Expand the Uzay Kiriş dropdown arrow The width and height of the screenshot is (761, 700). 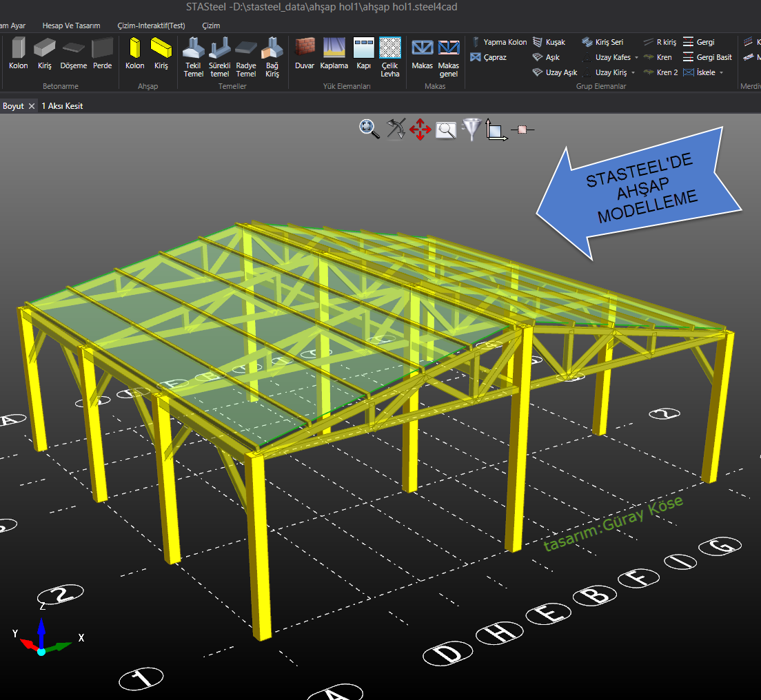tap(633, 73)
